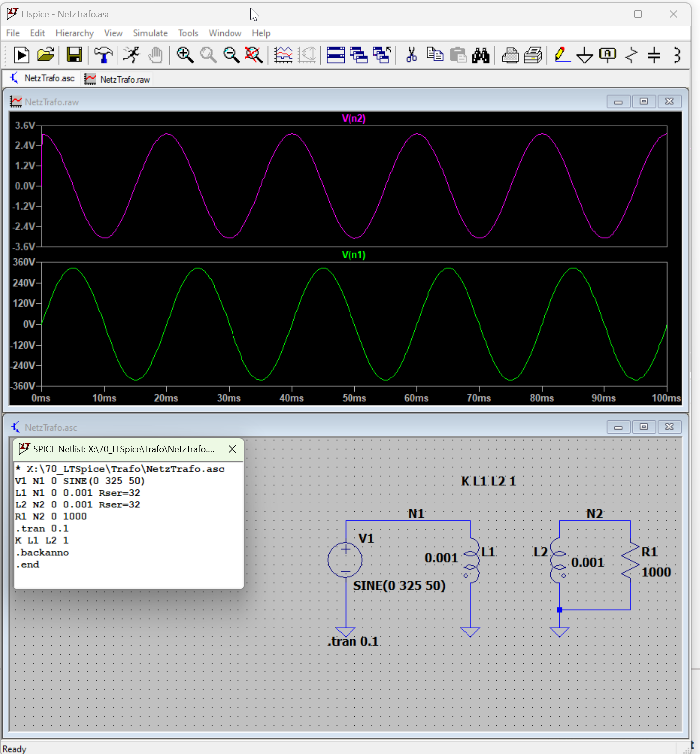Click netlist line 'L1 N1 0 0.001 Rser=32'
The image size is (700, 754).
78,493
